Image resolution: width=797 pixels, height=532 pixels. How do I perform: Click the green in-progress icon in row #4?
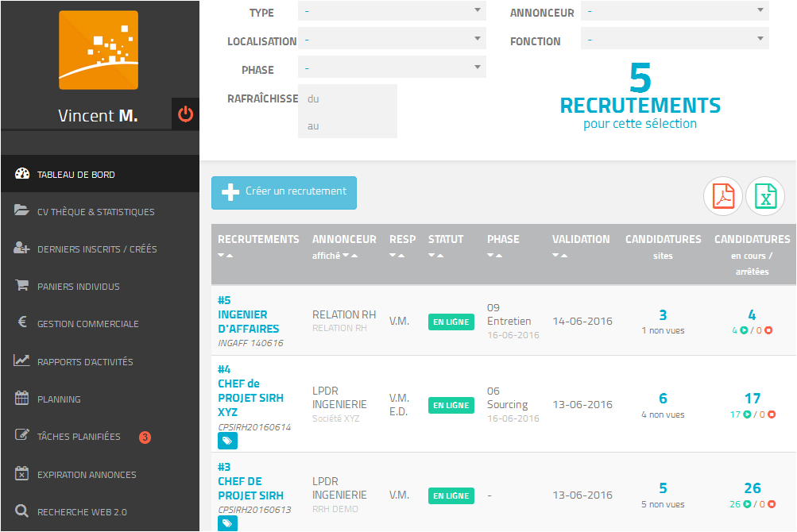tap(747, 414)
